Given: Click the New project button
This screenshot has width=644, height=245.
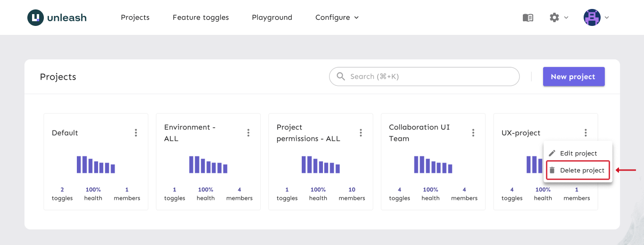Looking at the screenshot, I should [x=573, y=76].
